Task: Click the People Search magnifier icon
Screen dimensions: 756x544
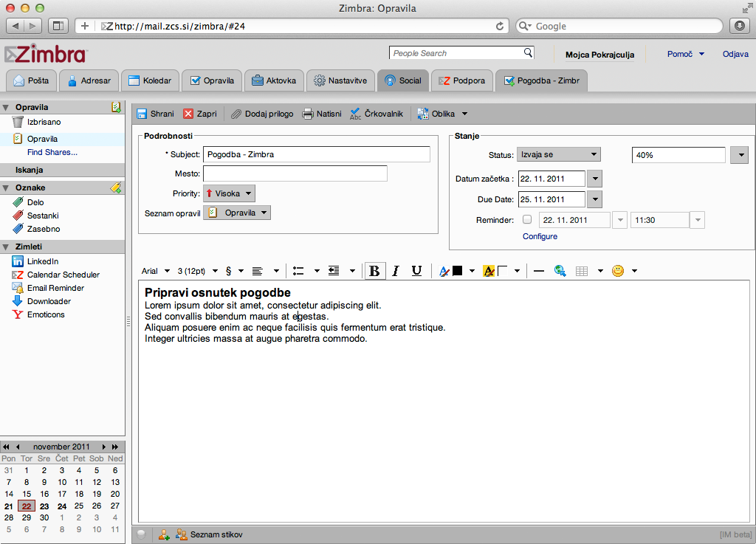Action: [x=528, y=52]
